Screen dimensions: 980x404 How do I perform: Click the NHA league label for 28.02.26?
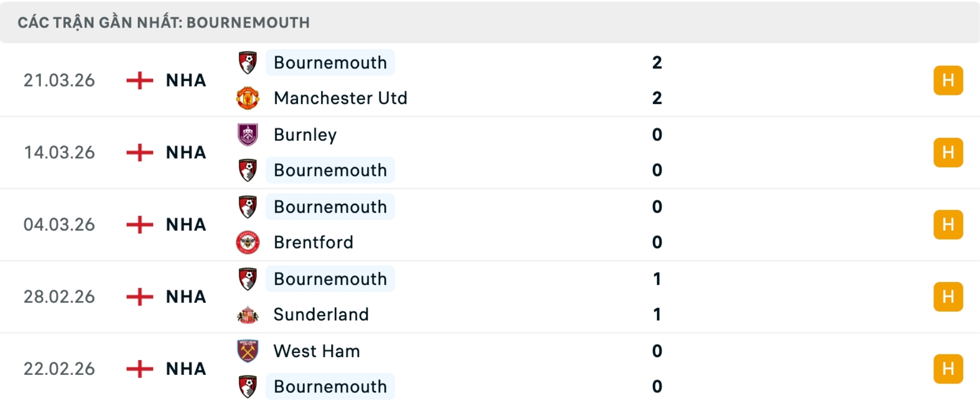pyautogui.click(x=186, y=297)
